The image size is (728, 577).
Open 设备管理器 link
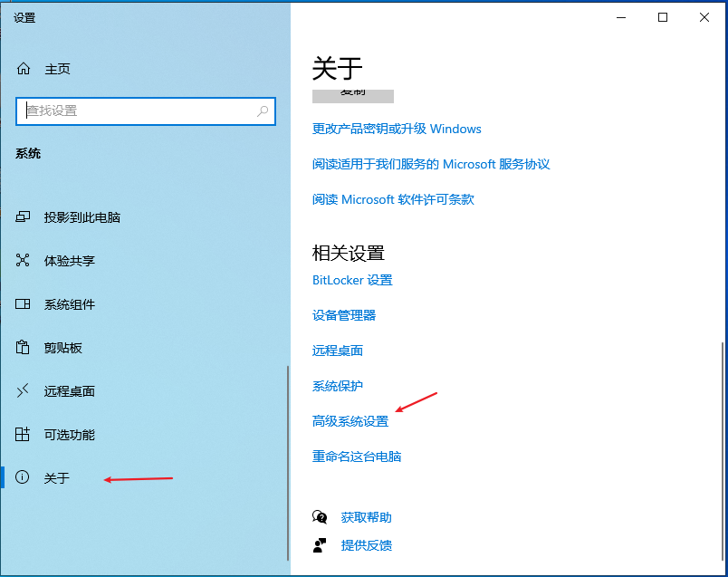[x=343, y=315]
